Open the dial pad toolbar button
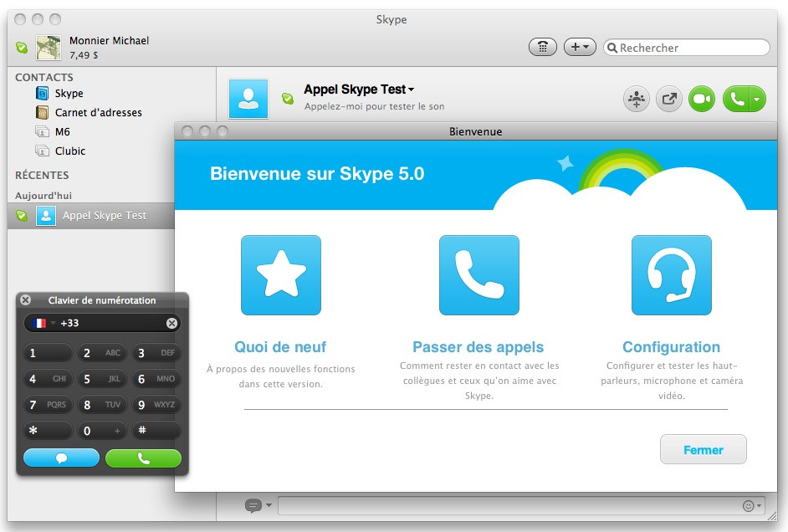Image resolution: width=788 pixels, height=532 pixels. (x=543, y=47)
